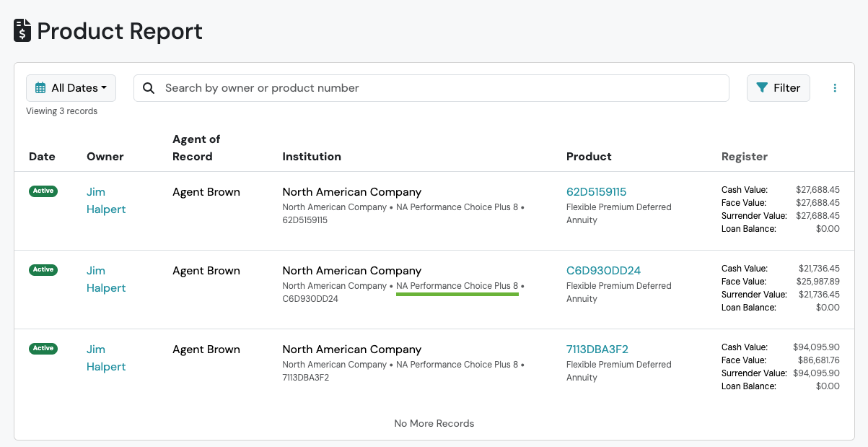This screenshot has height=447, width=868.
Task: Click Active badge in the C6D930DD24 row
Action: pos(43,270)
